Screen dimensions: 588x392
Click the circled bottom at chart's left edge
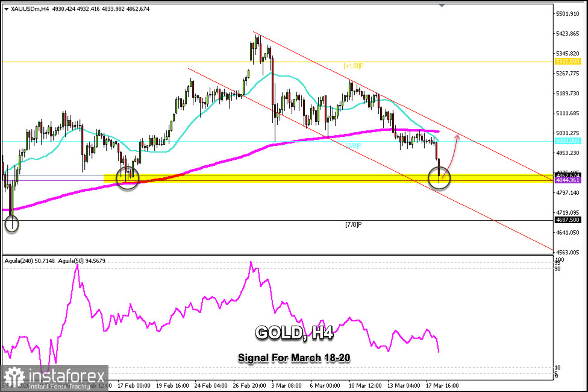[x=11, y=224]
